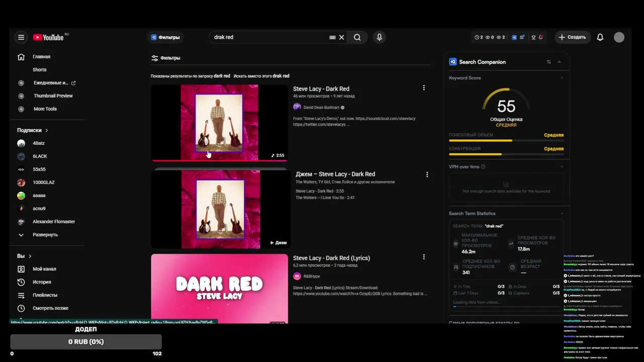This screenshot has height=362, width=644.
Task: Click the Конкуренция progress bar
Action: tap(506, 154)
